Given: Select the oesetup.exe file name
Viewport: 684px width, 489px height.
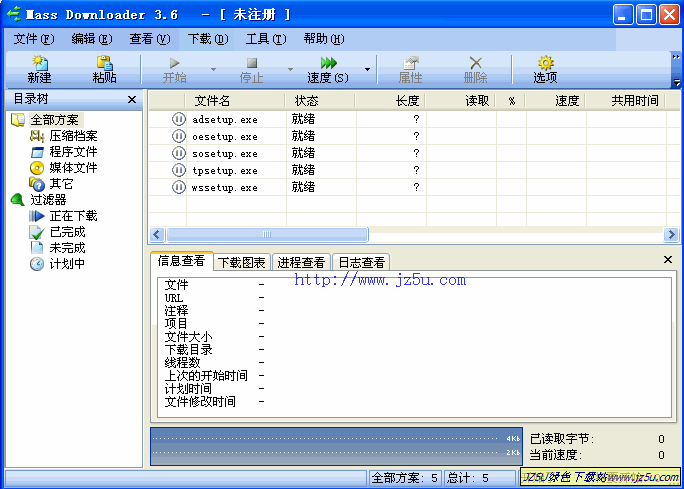Looking at the screenshot, I should click(x=225, y=137).
